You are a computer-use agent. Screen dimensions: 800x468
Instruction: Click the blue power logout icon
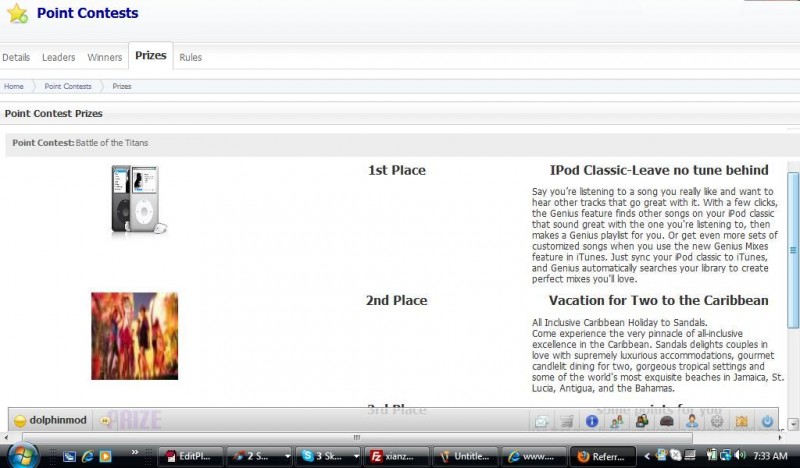click(767, 421)
